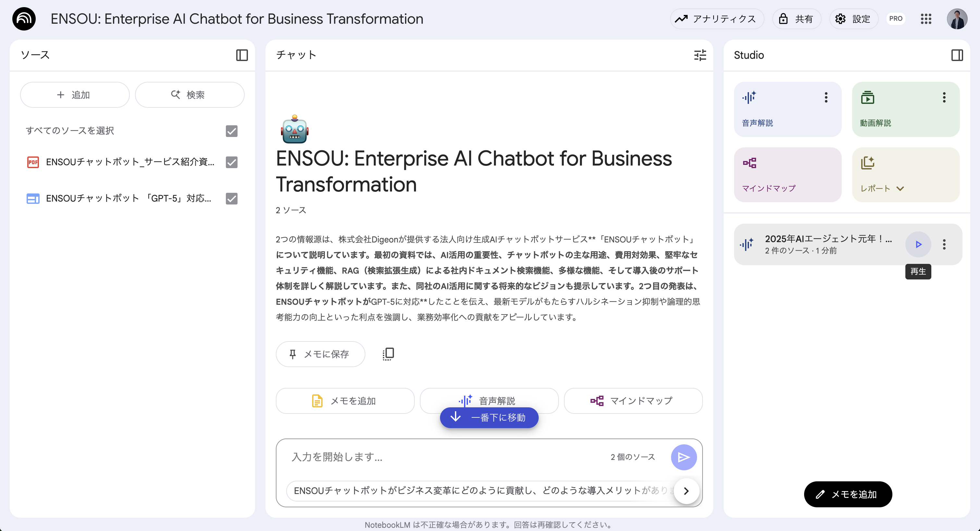The image size is (980, 531).
Task: Click the マインドマップ button below the summary
Action: coord(633,401)
